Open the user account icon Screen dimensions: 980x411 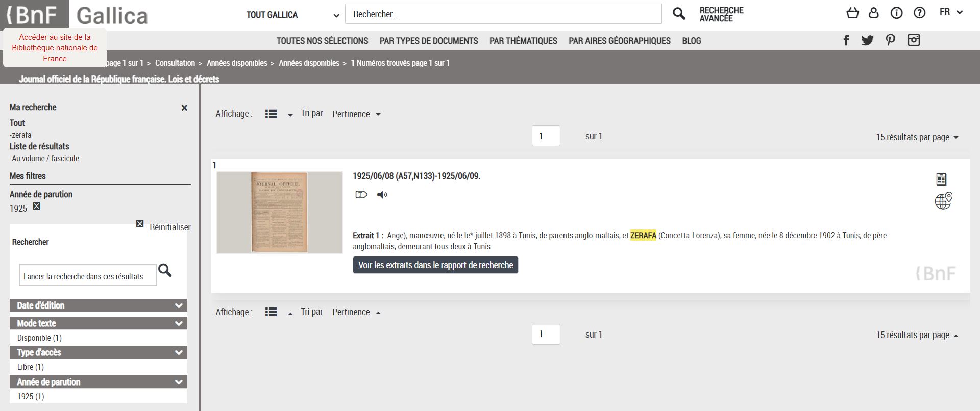[x=874, y=13]
